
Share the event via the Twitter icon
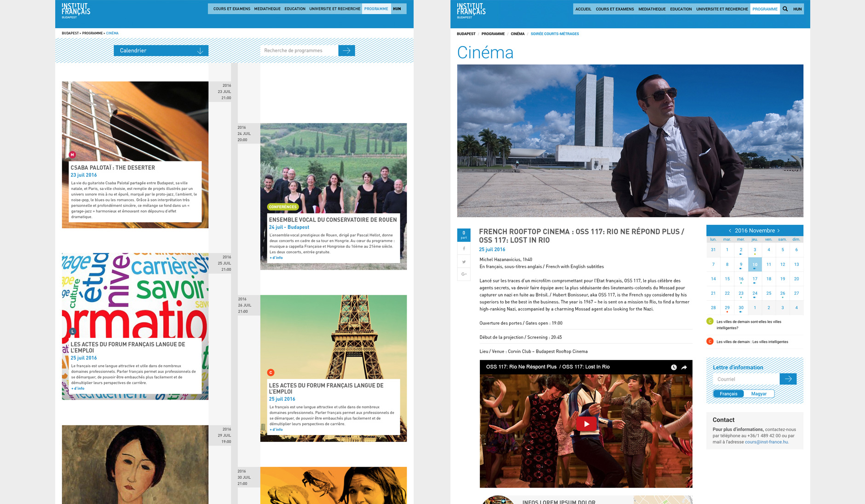(x=464, y=262)
